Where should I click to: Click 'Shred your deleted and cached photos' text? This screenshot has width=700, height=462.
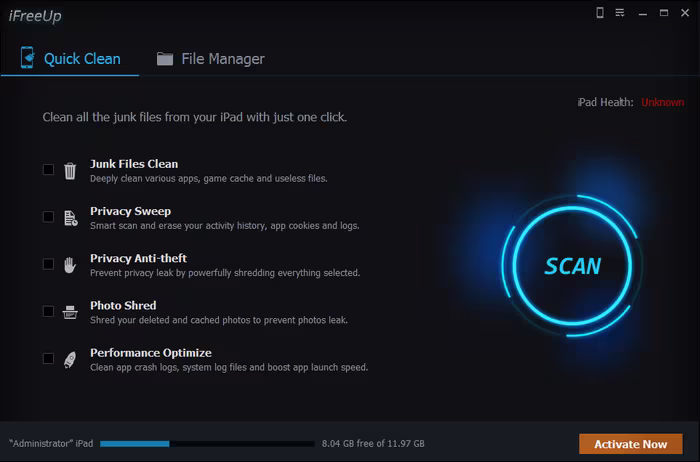pos(219,320)
